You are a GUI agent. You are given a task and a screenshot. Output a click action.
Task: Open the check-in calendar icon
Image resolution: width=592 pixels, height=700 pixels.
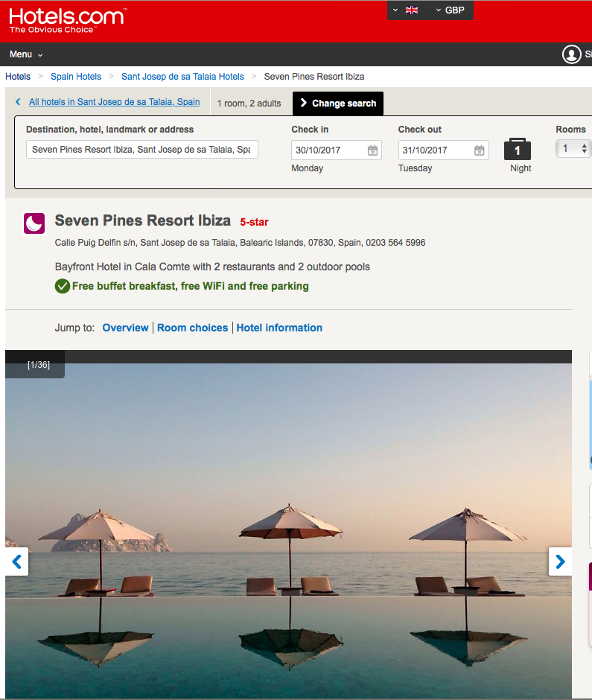[372, 150]
